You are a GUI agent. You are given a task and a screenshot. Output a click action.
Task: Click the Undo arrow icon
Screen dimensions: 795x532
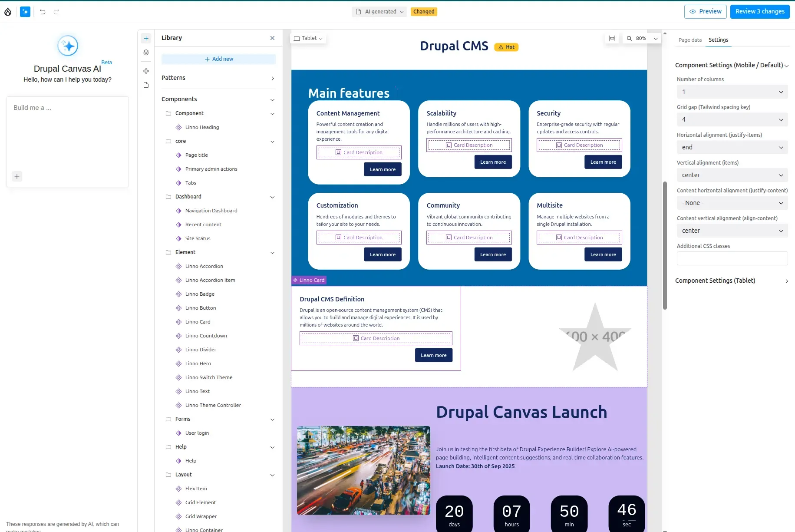pos(42,12)
